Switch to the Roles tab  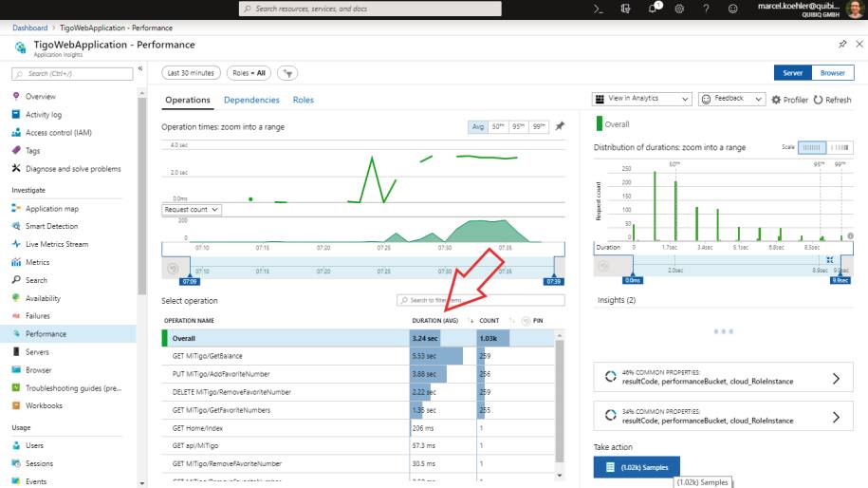point(303,101)
